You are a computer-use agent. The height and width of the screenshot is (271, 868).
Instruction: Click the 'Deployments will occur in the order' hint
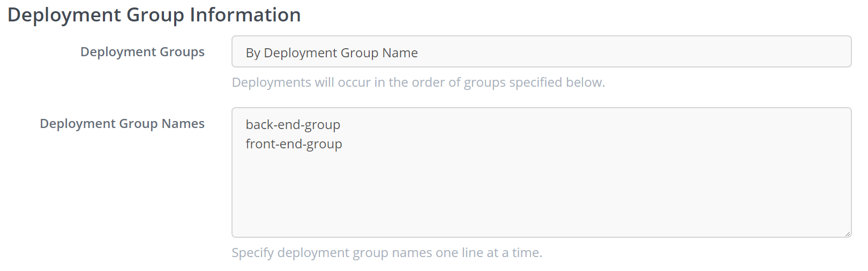(418, 82)
